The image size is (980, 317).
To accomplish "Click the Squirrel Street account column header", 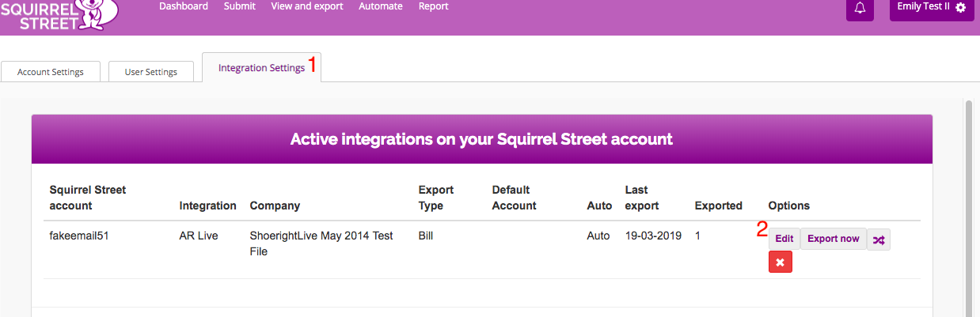I will 88,198.
